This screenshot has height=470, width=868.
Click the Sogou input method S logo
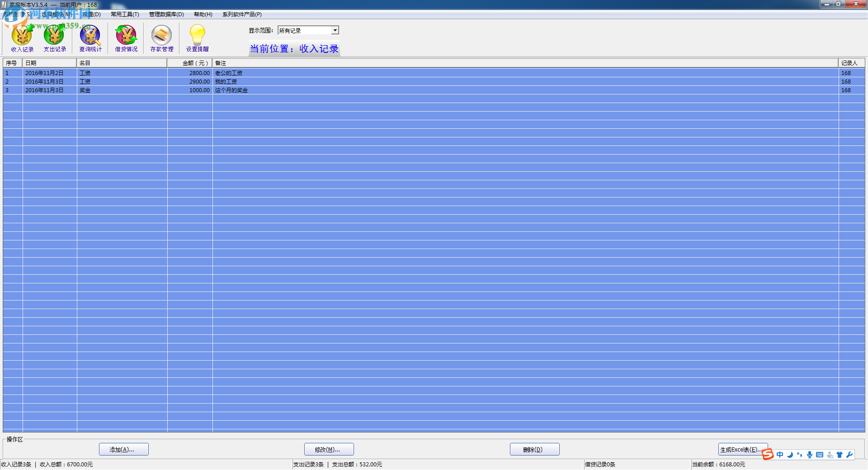pyautogui.click(x=768, y=454)
